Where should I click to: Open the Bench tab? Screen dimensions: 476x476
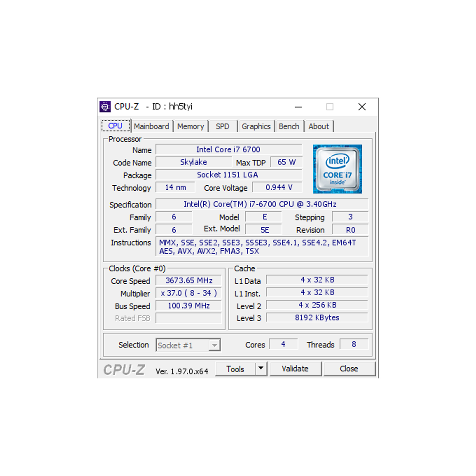click(289, 126)
